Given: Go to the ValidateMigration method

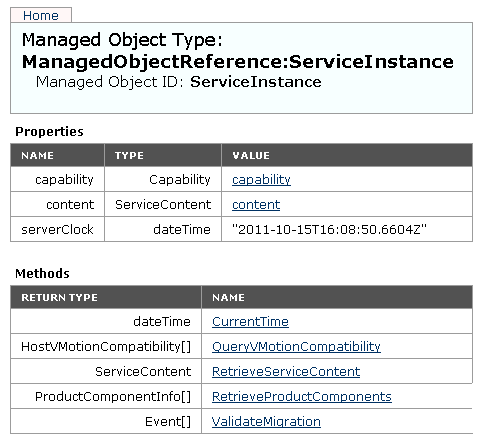Looking at the screenshot, I should coord(266,421).
